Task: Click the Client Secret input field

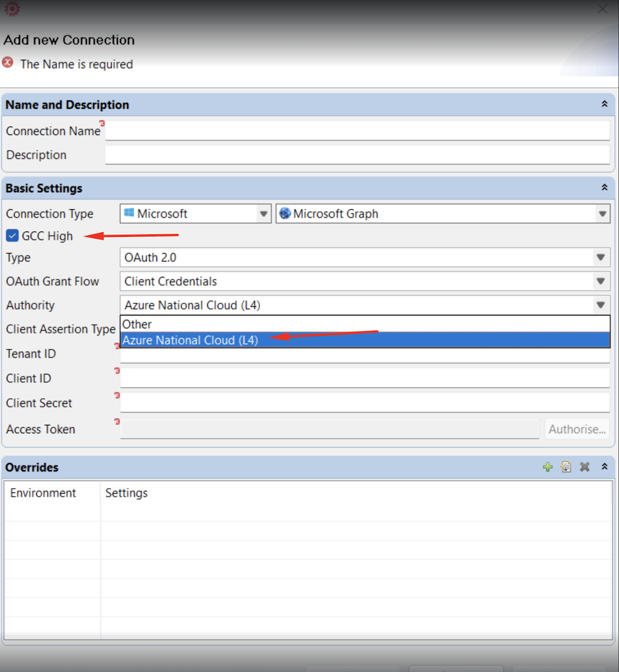Action: (365, 403)
